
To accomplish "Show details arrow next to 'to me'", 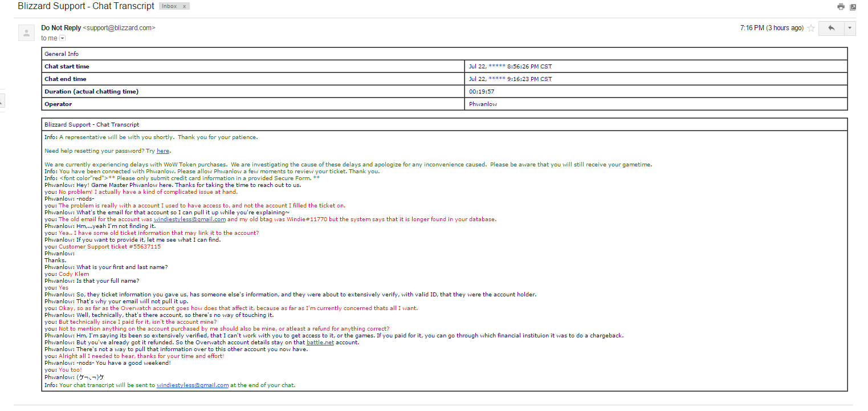I will click(x=63, y=38).
